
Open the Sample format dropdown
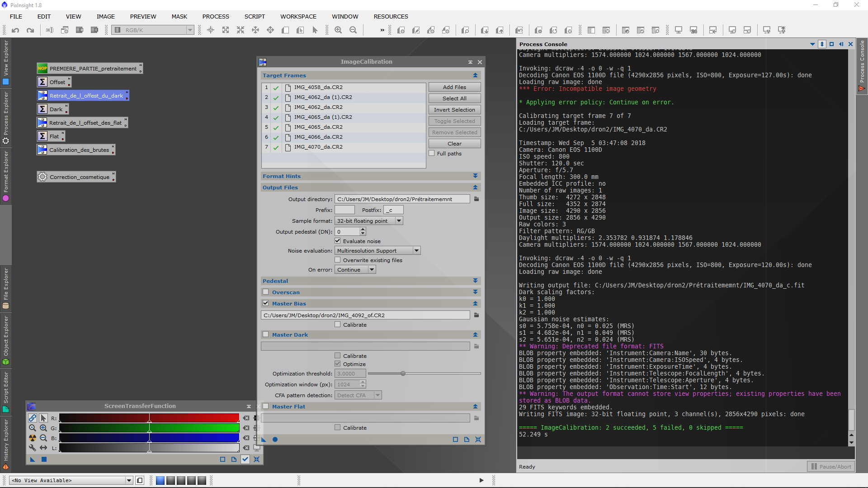(x=368, y=221)
